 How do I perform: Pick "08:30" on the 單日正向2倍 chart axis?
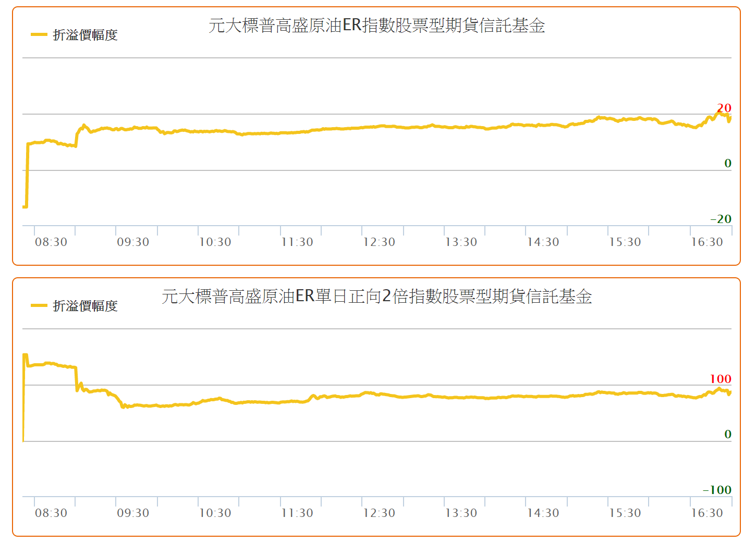(51, 513)
